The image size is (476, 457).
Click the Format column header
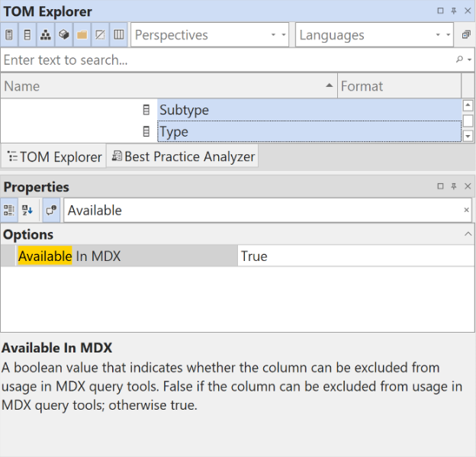tap(398, 86)
